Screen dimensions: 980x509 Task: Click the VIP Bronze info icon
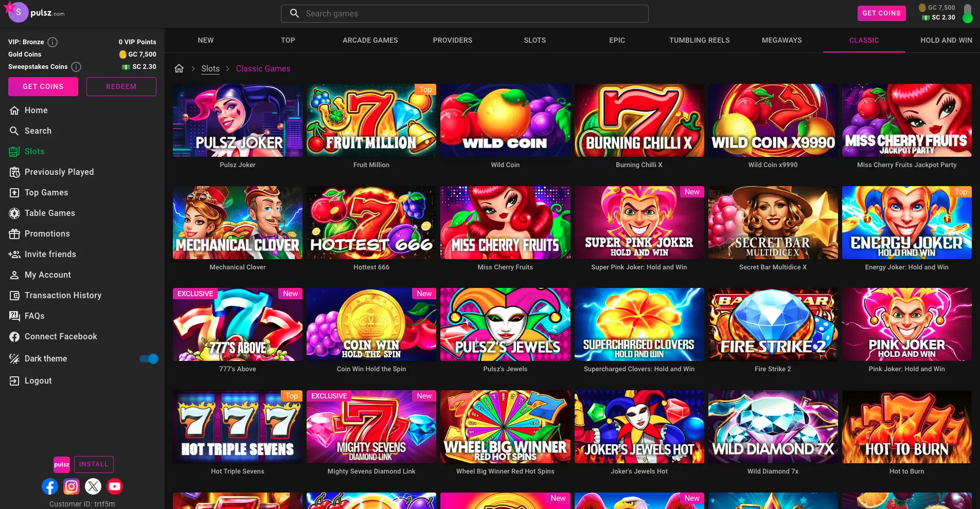[52, 42]
